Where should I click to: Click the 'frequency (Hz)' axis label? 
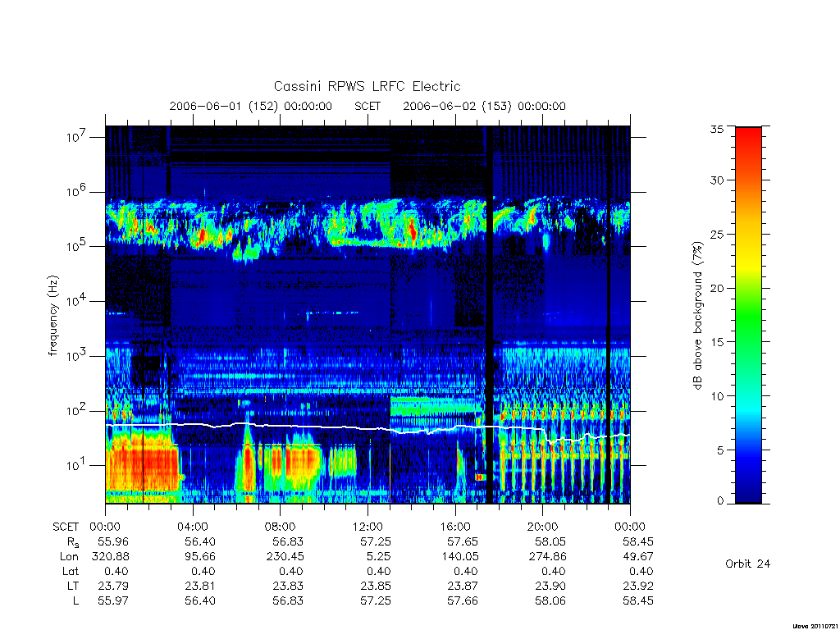[x=52, y=316]
